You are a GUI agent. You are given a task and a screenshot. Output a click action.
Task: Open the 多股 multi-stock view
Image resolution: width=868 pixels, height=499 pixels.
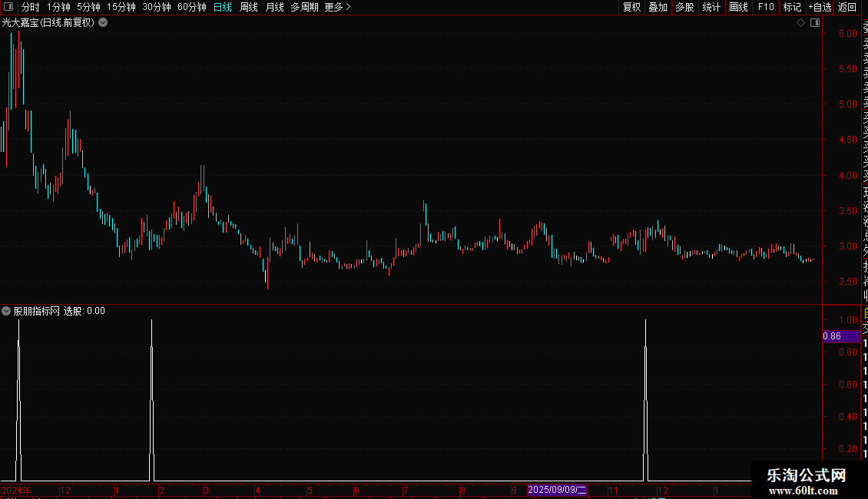684,7
